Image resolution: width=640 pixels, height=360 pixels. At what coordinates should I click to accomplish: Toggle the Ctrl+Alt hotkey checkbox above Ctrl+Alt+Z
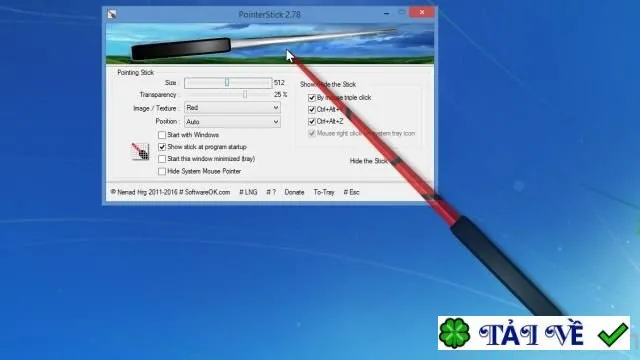coord(312,109)
